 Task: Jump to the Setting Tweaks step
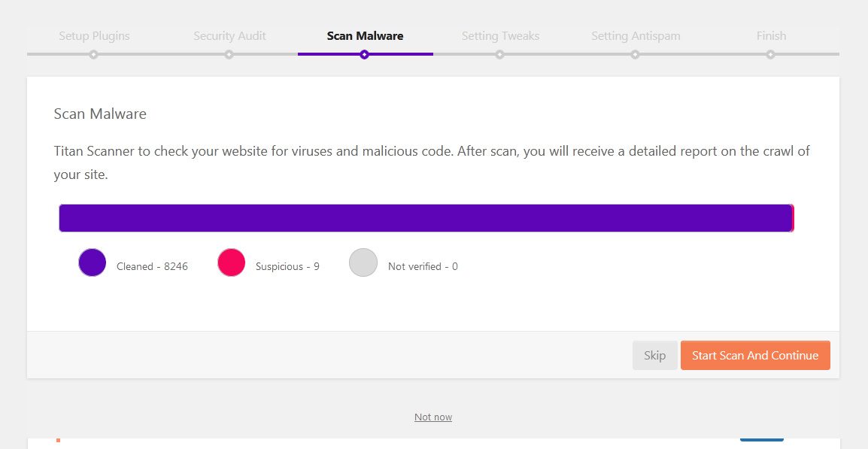[x=500, y=35]
